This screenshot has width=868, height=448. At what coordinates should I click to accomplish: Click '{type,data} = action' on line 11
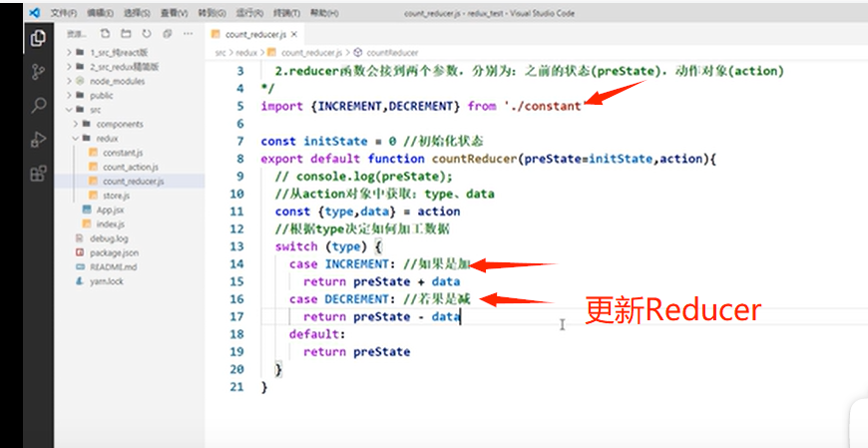[389, 212]
